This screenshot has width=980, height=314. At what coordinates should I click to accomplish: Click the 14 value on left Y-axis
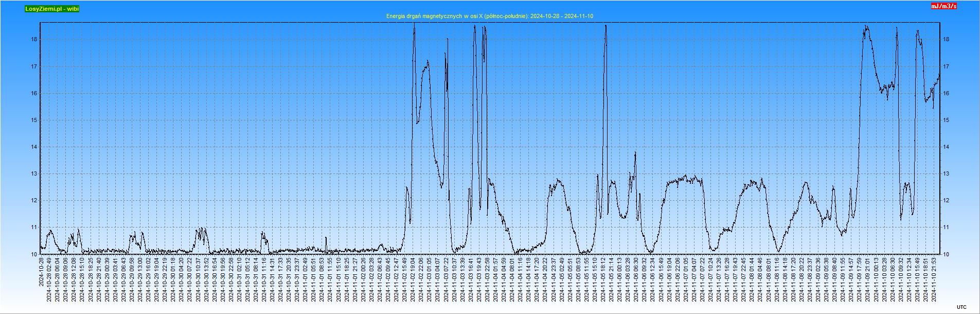point(34,147)
